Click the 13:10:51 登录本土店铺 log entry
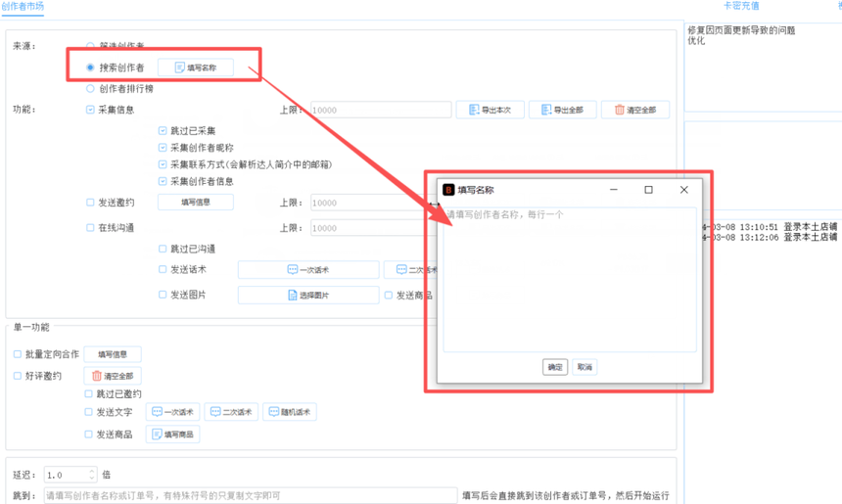 tap(772, 227)
